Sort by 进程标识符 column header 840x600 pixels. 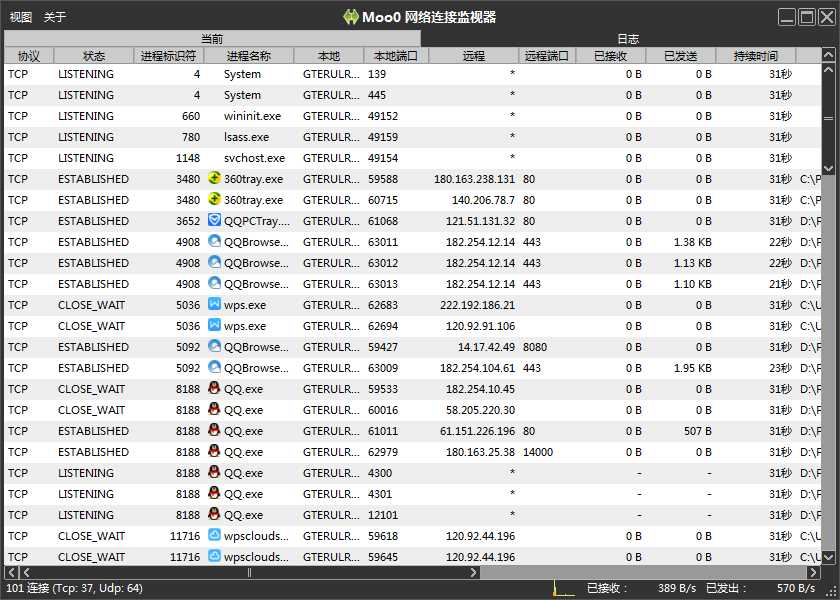coord(168,56)
